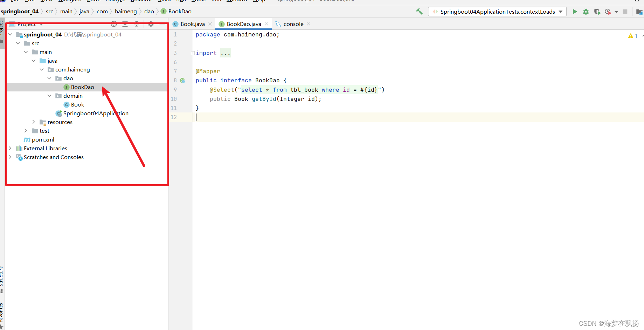Click the @Select annotation on line 9
Image resolution: width=644 pixels, height=330 pixels.
(x=222, y=90)
